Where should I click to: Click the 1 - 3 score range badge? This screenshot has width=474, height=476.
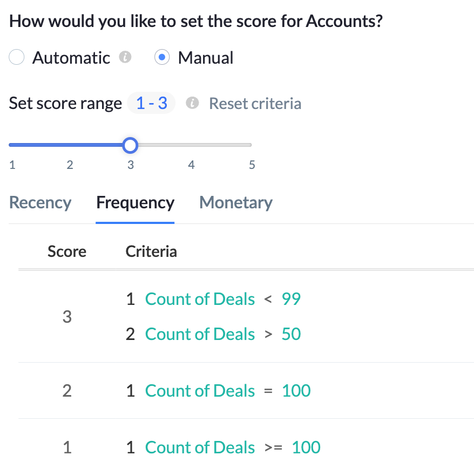tap(151, 103)
